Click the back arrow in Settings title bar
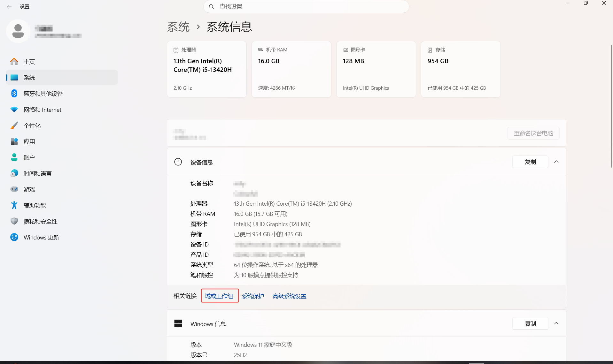 click(x=9, y=6)
